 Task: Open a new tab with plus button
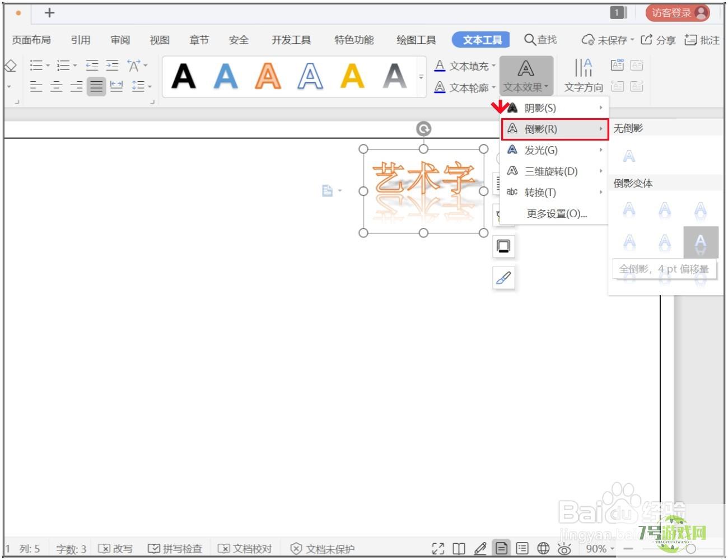click(x=49, y=12)
